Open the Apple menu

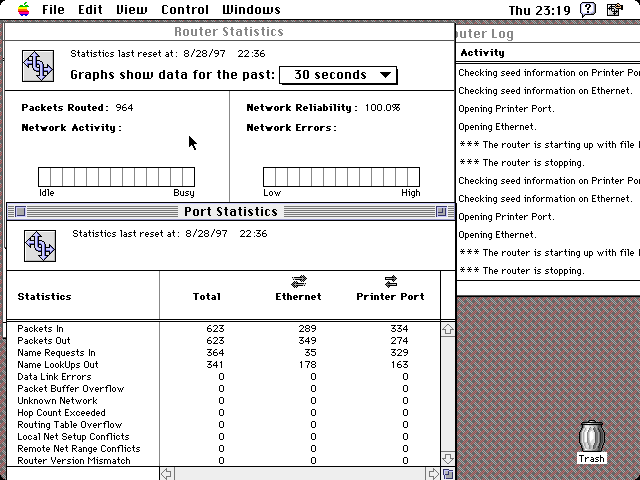pos(24,9)
